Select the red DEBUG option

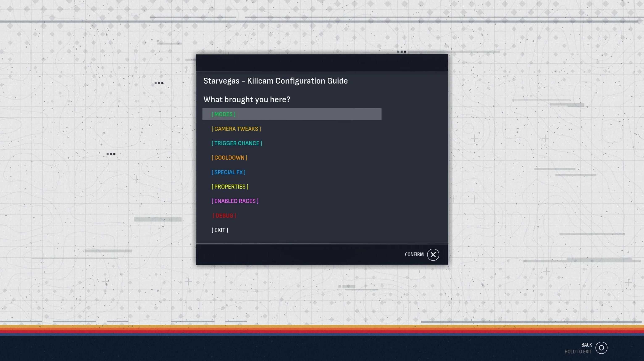224,216
